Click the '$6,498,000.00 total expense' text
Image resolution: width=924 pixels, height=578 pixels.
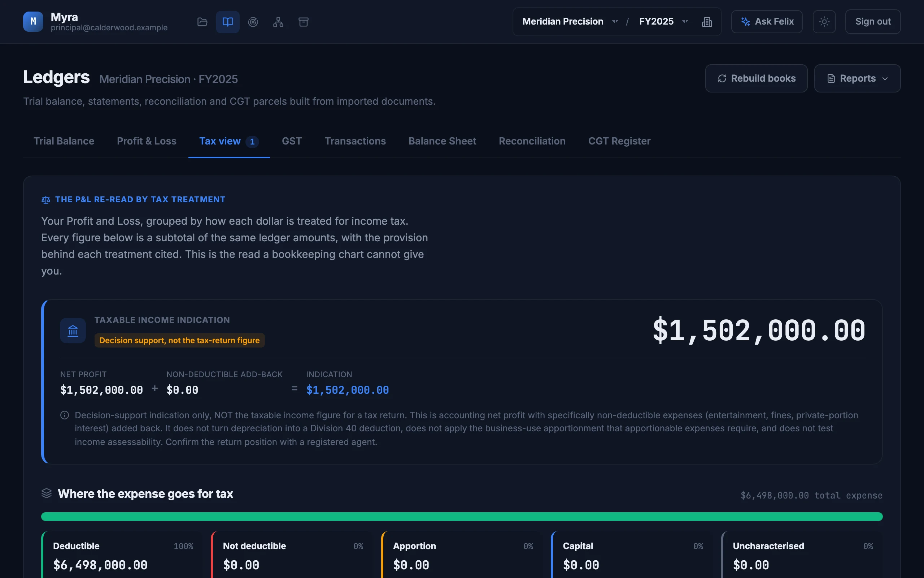(811, 495)
